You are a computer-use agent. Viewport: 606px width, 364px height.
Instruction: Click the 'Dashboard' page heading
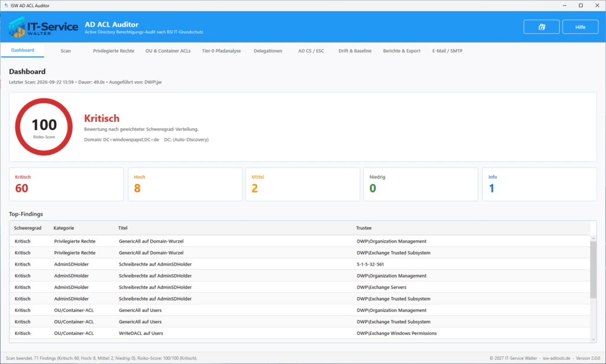(27, 72)
